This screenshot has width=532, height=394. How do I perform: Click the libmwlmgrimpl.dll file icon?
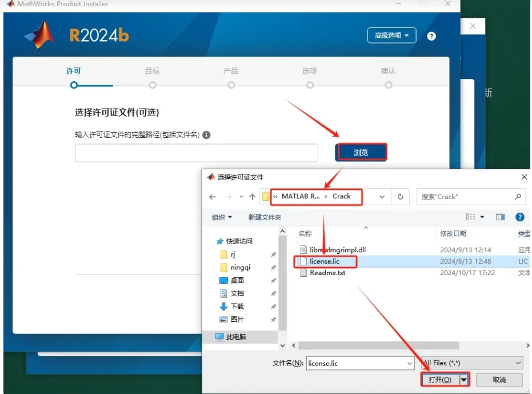303,250
